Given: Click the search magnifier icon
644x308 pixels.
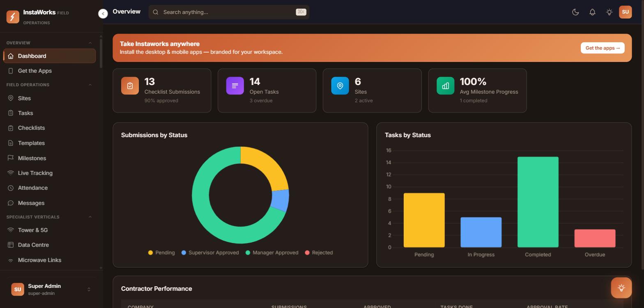Looking at the screenshot, I should point(156,12).
